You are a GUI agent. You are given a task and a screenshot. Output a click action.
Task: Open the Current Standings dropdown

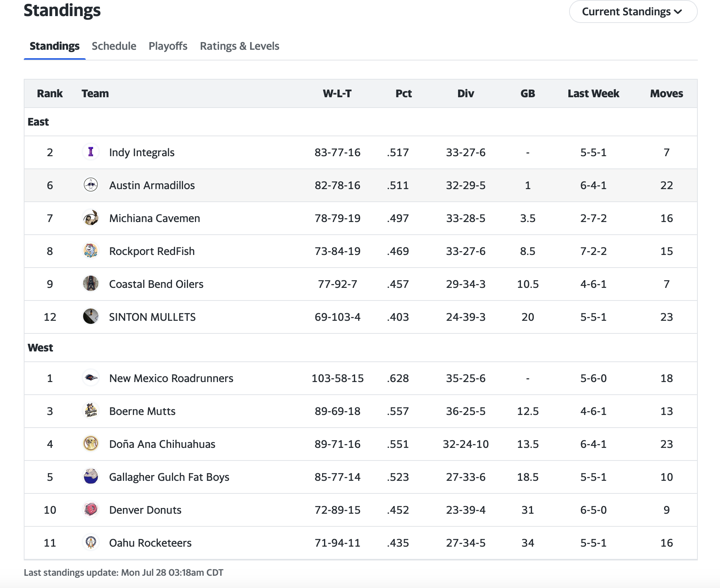pos(633,12)
